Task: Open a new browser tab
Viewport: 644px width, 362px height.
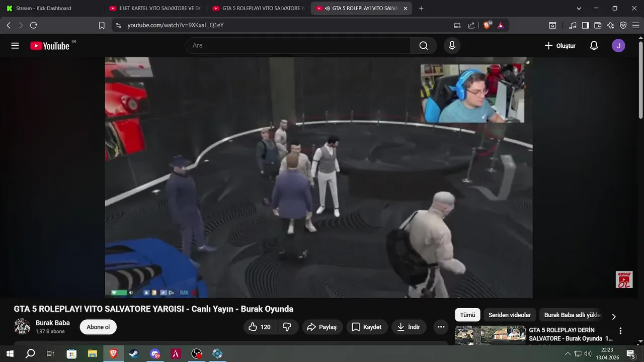Action: point(421,9)
